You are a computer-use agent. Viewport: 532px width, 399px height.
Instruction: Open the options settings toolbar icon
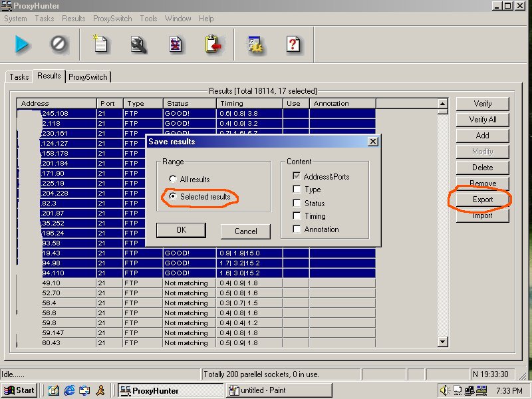click(x=256, y=45)
